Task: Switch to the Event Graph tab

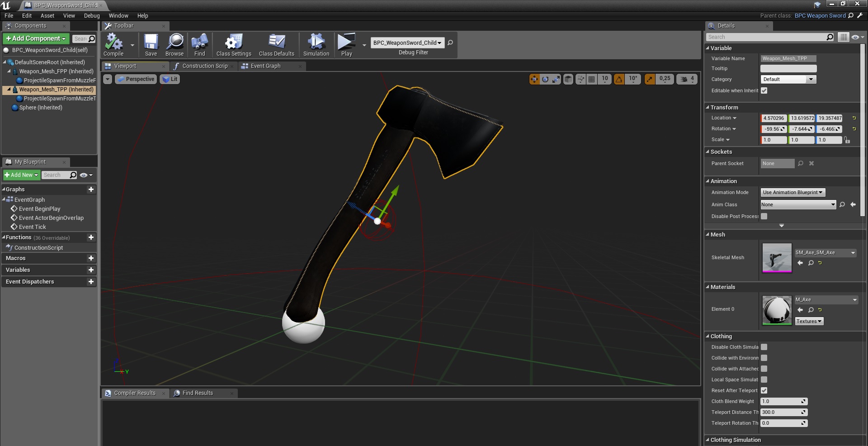Action: point(265,66)
